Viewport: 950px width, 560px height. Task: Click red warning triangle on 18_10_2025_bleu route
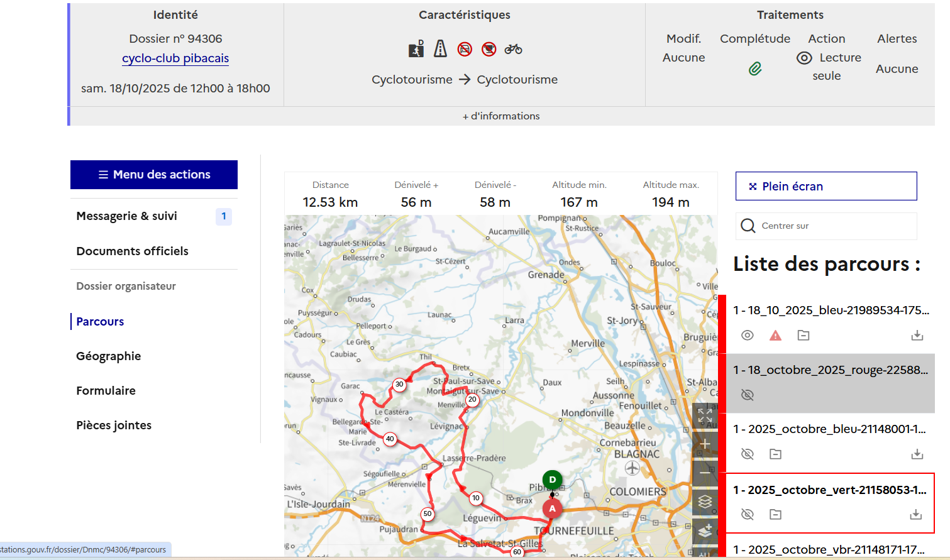tap(775, 336)
